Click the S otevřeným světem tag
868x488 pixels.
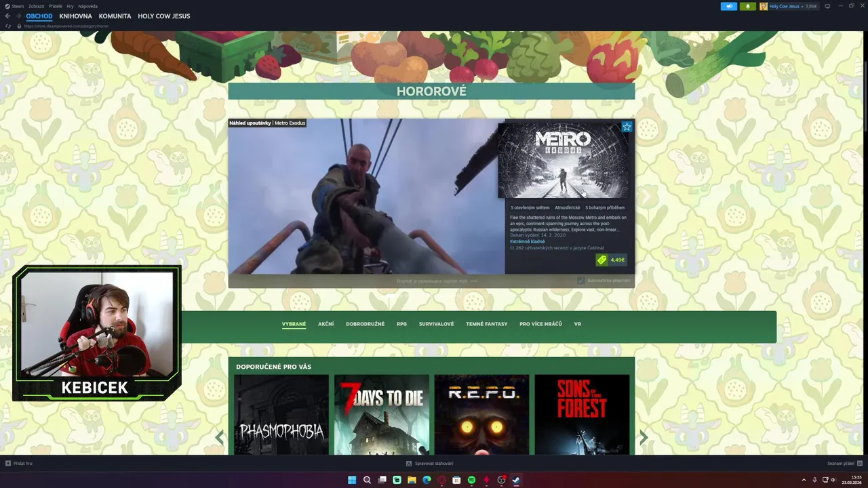coord(530,207)
